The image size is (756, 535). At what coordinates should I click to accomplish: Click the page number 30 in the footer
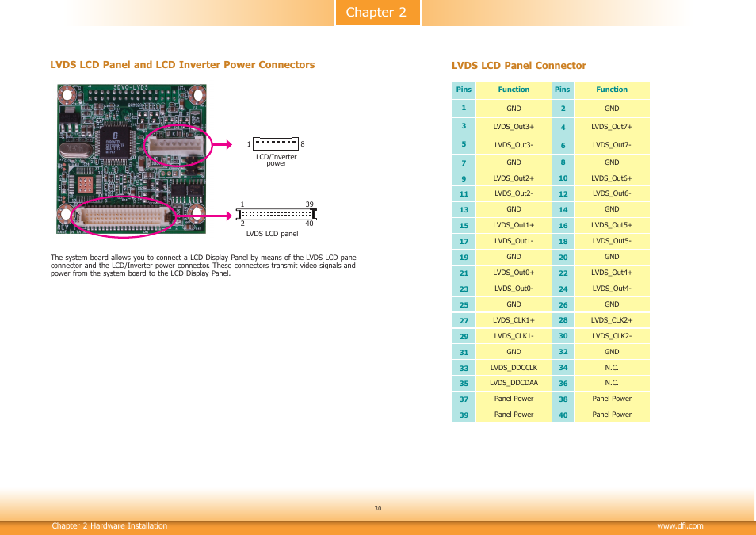tap(378, 509)
